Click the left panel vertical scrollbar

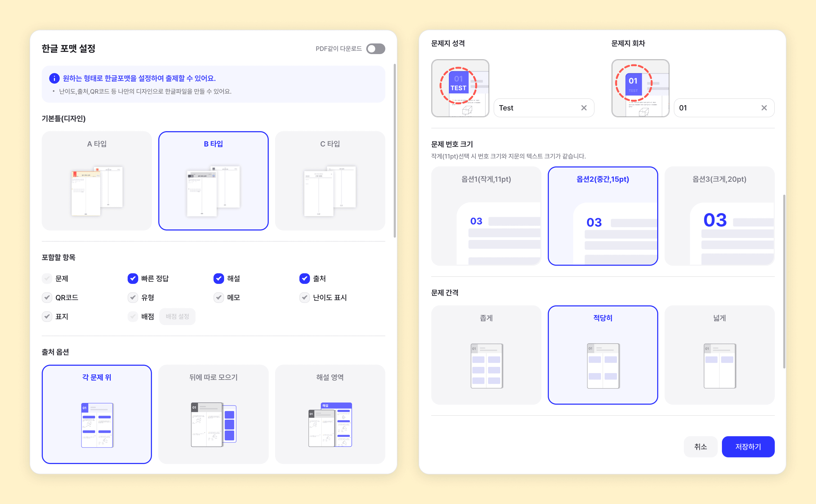pos(395,151)
